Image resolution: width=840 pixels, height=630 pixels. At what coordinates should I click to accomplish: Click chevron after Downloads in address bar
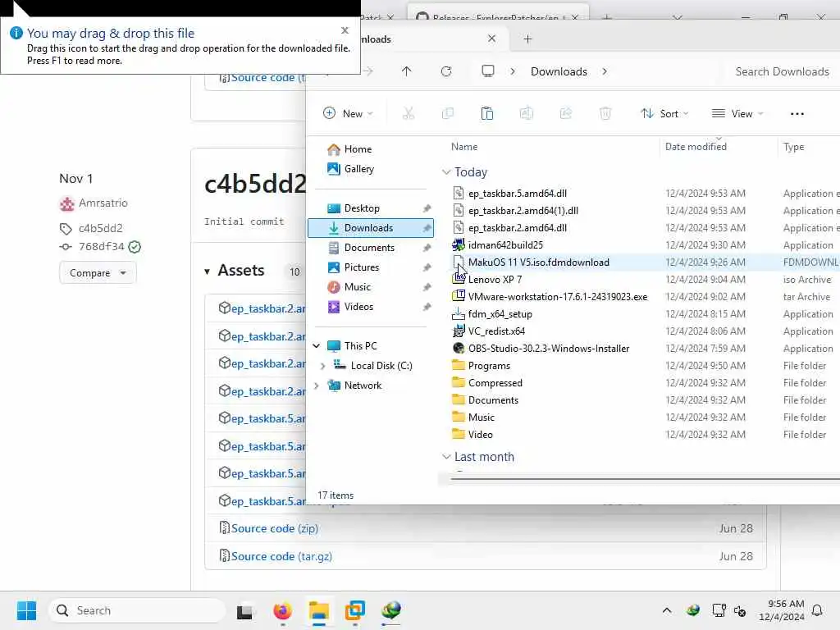coord(605,71)
